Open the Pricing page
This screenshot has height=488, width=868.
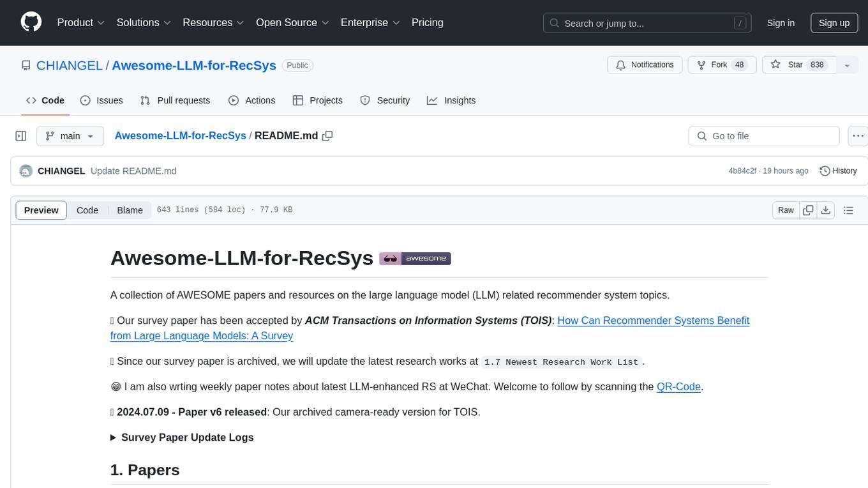click(x=428, y=22)
